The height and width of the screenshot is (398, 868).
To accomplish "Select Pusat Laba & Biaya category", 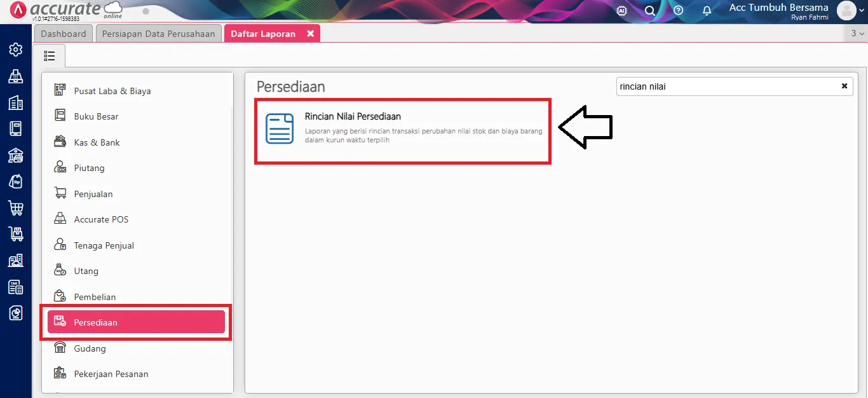I will [x=137, y=91].
